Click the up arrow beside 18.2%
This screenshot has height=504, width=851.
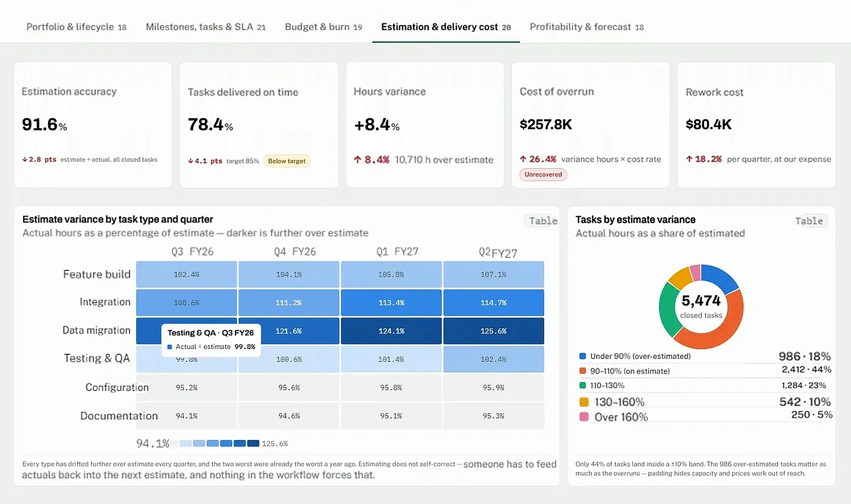689,159
